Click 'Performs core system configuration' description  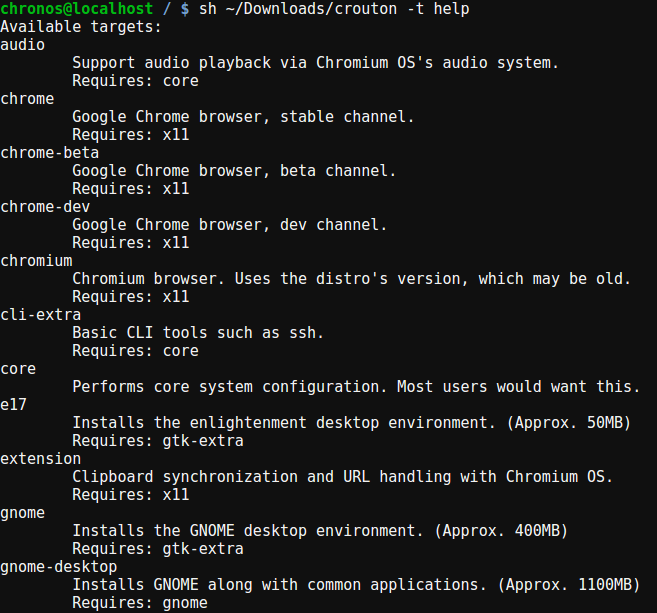click(x=355, y=387)
